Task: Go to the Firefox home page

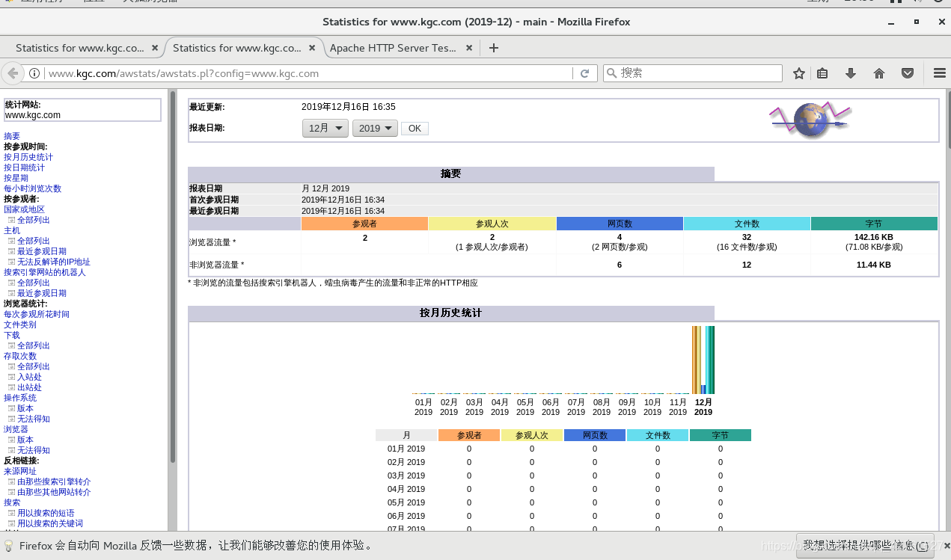Action: [x=879, y=73]
